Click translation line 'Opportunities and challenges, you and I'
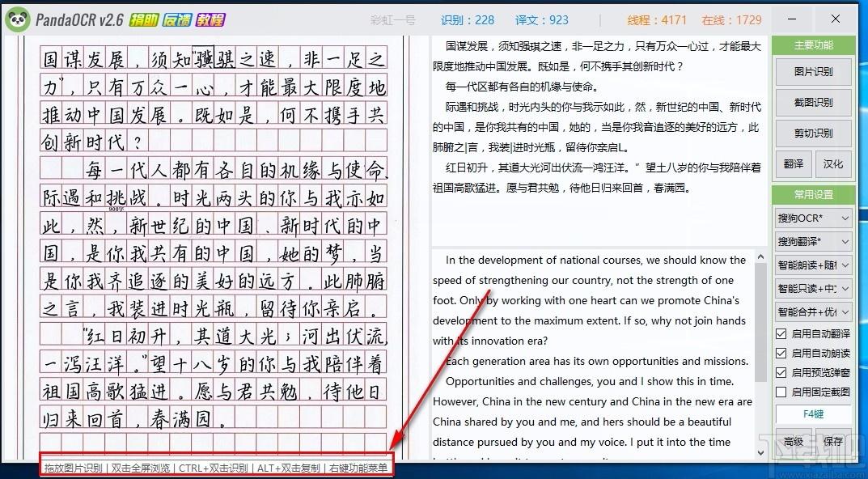The image size is (868, 479). [590, 382]
